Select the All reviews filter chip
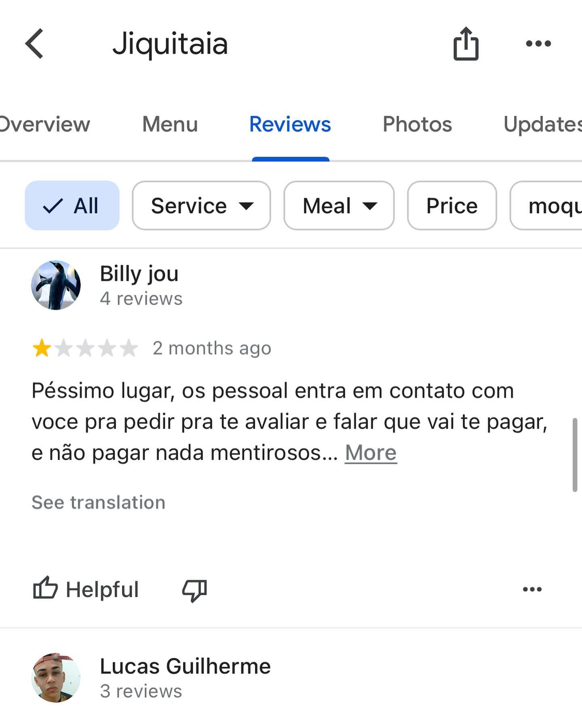The image size is (582, 728). tap(72, 205)
